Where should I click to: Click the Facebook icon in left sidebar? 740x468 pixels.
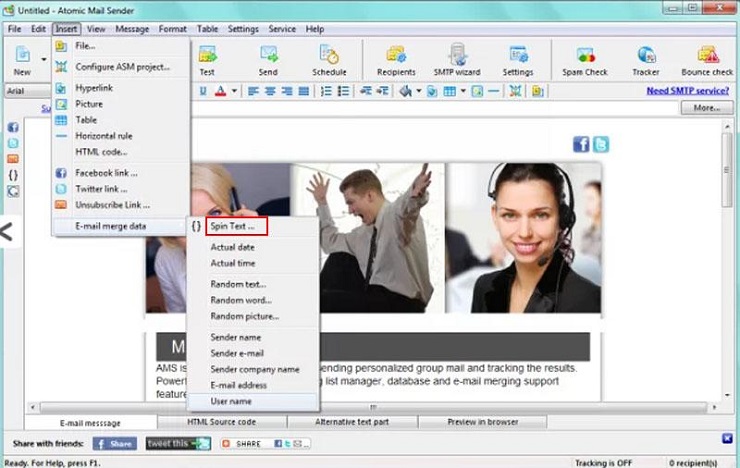(13, 127)
